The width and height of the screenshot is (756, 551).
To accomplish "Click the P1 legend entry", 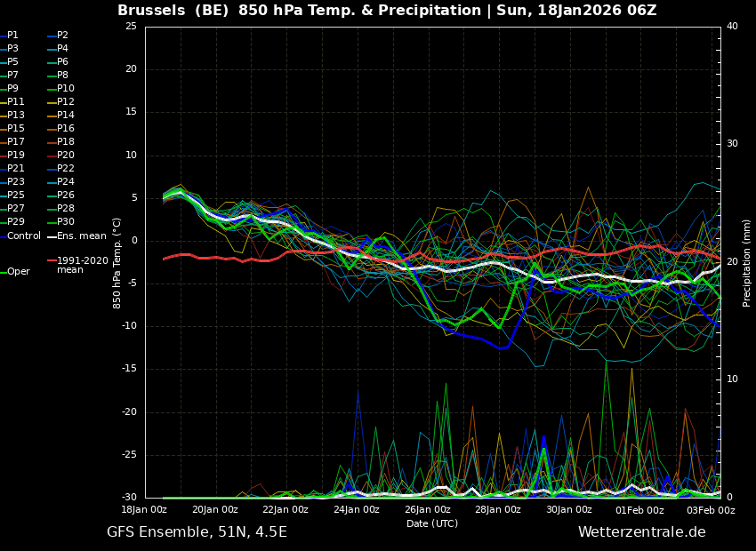I will (12, 36).
